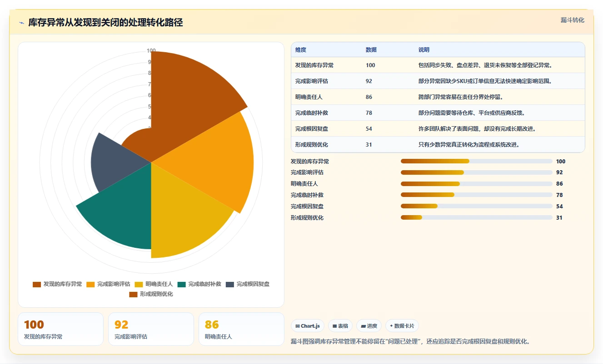Image resolution: width=603 pixels, height=364 pixels.
Task: Select the 数据卡片 tag chip
Action: (x=402, y=326)
